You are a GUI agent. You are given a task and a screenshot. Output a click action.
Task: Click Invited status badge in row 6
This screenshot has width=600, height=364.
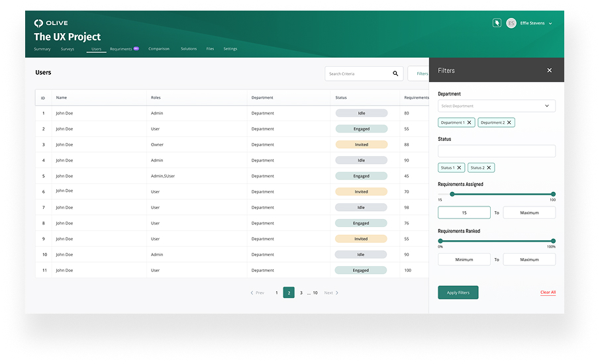tap(361, 191)
